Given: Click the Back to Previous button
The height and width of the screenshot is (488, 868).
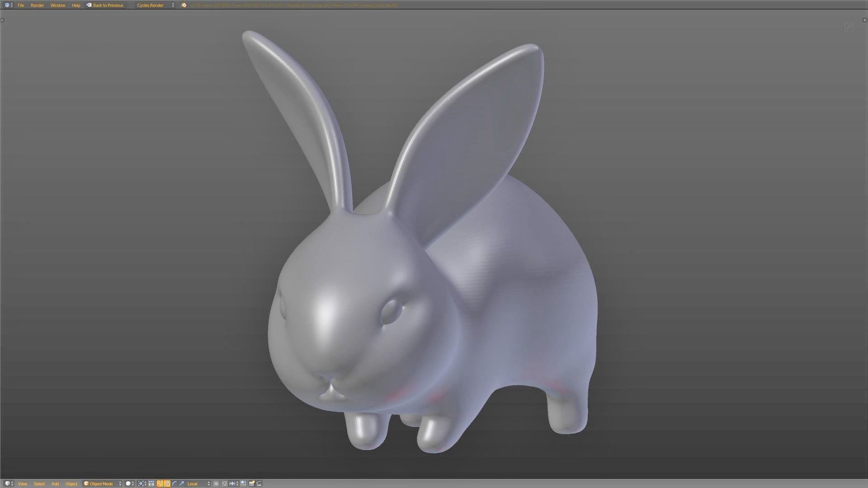Looking at the screenshot, I should pyautogui.click(x=105, y=5).
